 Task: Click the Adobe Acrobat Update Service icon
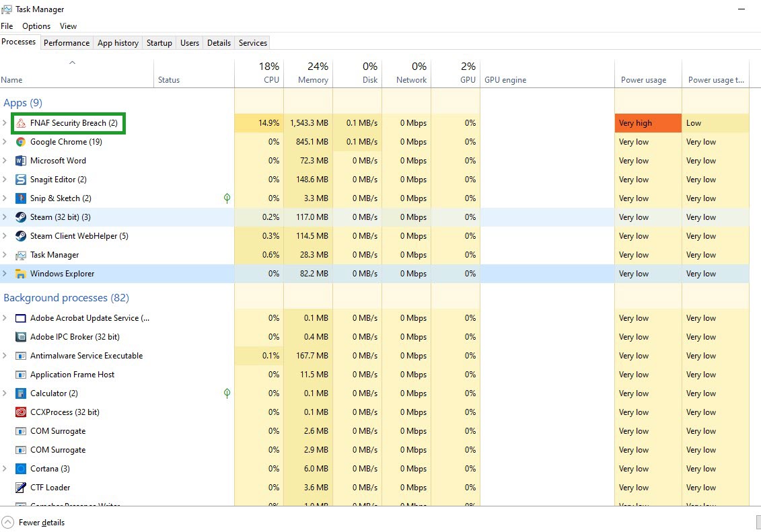tap(20, 319)
